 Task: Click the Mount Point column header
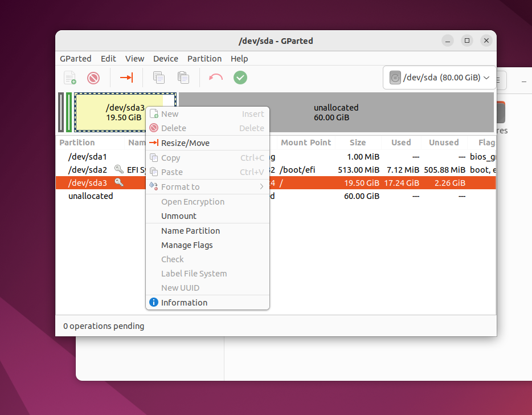(306, 143)
